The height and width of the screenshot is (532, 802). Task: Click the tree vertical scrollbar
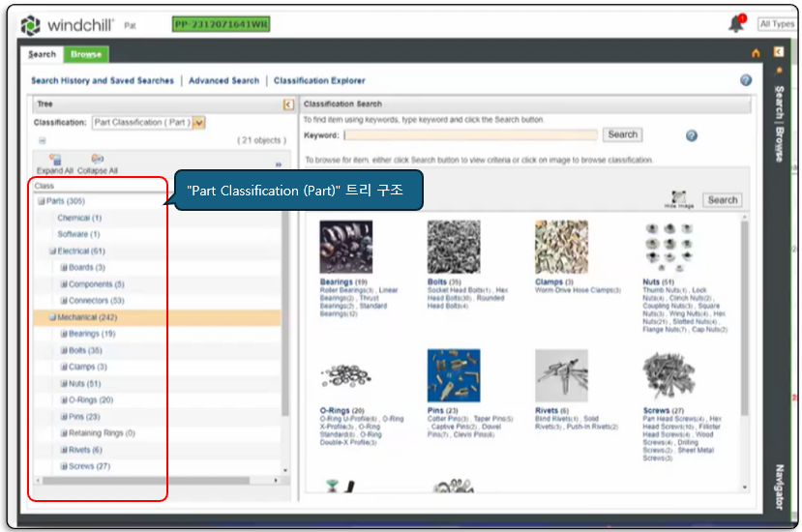pos(284,313)
